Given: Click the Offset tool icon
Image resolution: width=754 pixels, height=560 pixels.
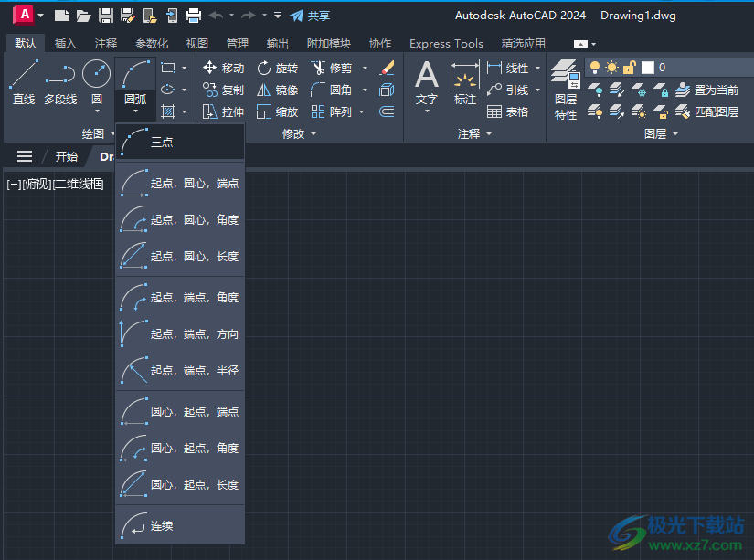Looking at the screenshot, I should click(388, 112).
